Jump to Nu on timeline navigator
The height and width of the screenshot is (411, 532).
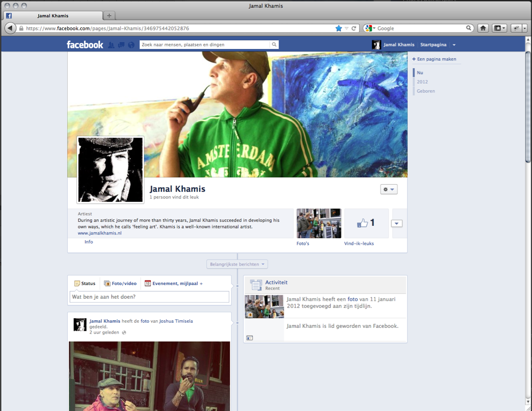point(420,72)
